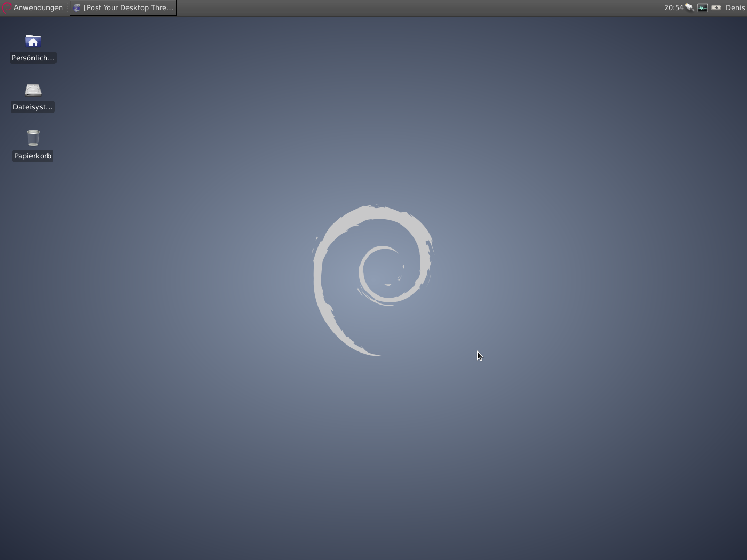Click the Debian swirl icon in Anwendungen button

pyautogui.click(x=6, y=7)
